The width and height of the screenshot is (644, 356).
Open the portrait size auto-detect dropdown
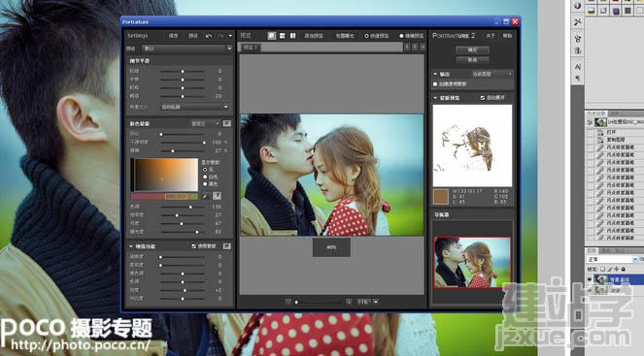click(x=194, y=107)
